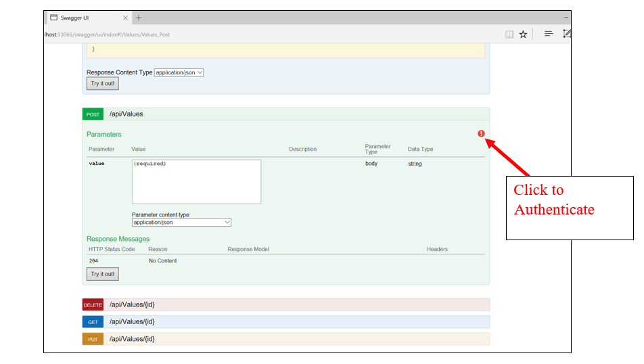This screenshot has height=364, width=644.
Task: Open the reading view book icon
Action: click(509, 34)
